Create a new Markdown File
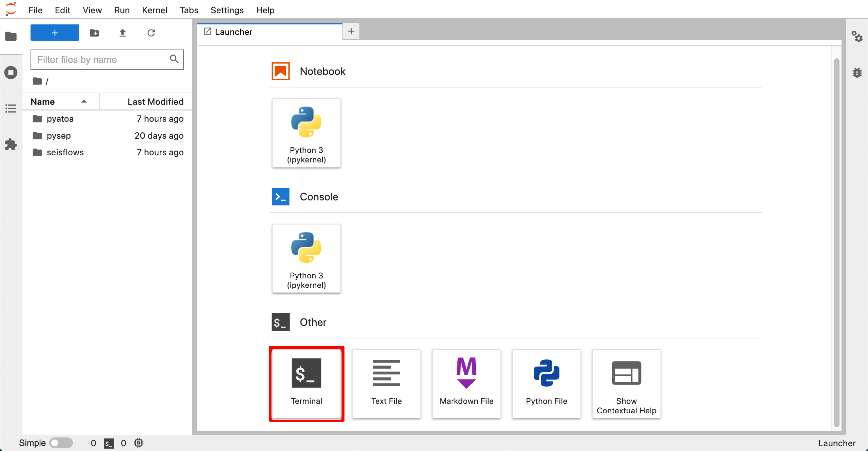 (466, 384)
